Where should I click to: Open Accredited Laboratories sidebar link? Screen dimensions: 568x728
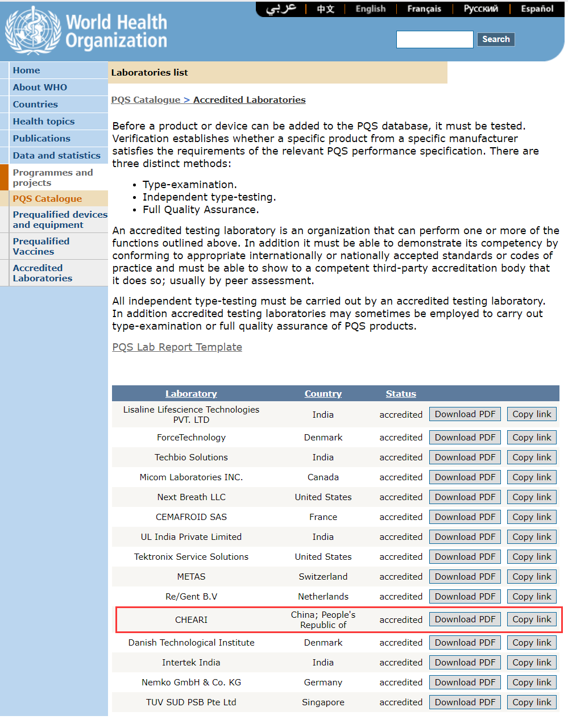click(43, 273)
